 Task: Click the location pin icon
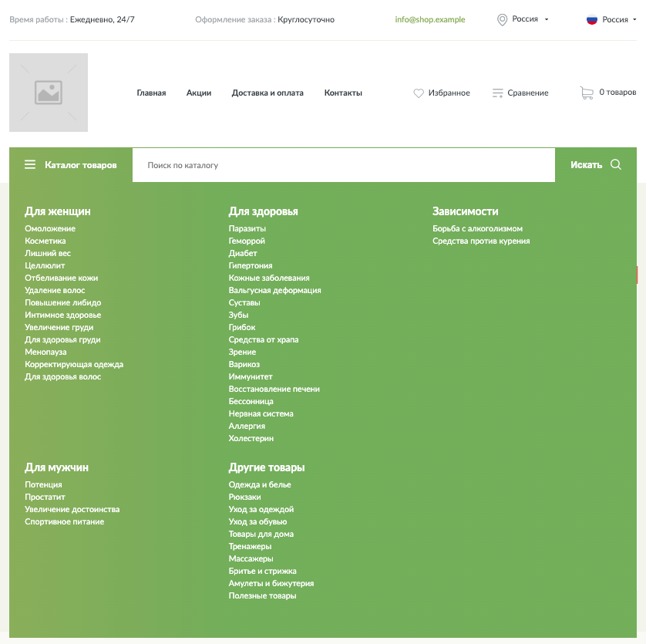pos(503,19)
